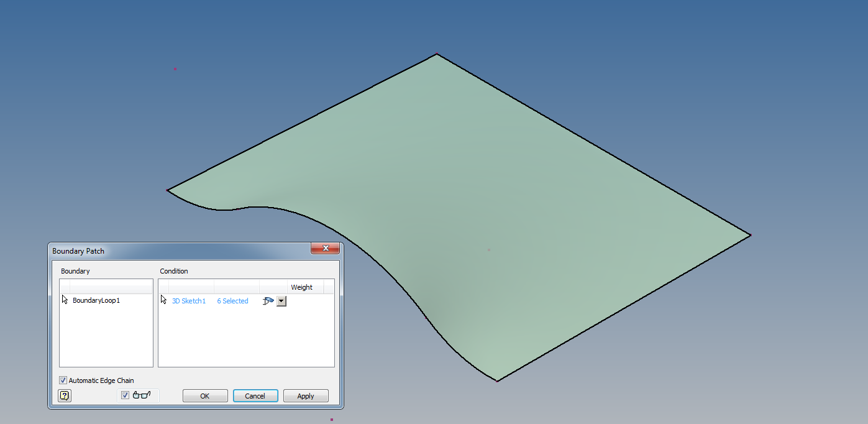Select the Condition selector arrow icon

point(163,299)
